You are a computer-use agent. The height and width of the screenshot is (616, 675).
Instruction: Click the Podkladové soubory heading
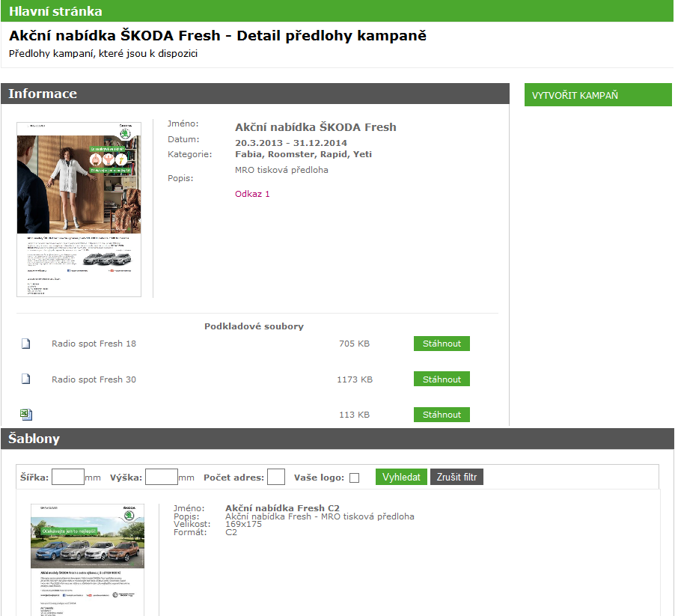254,326
